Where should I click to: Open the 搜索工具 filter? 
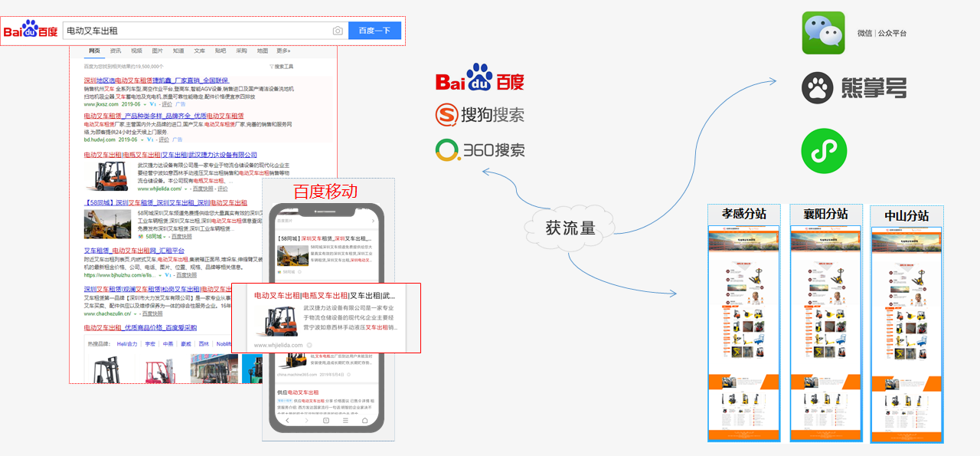280,67
